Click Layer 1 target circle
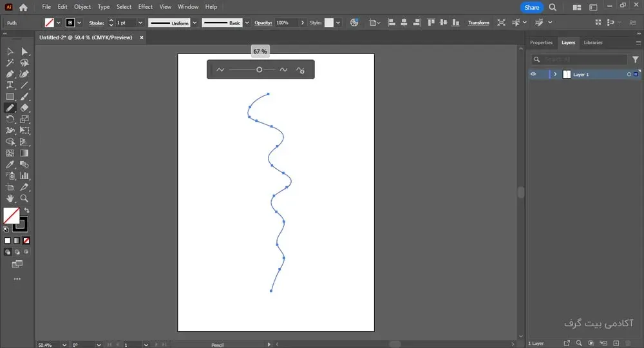644x348 pixels. pos(629,74)
